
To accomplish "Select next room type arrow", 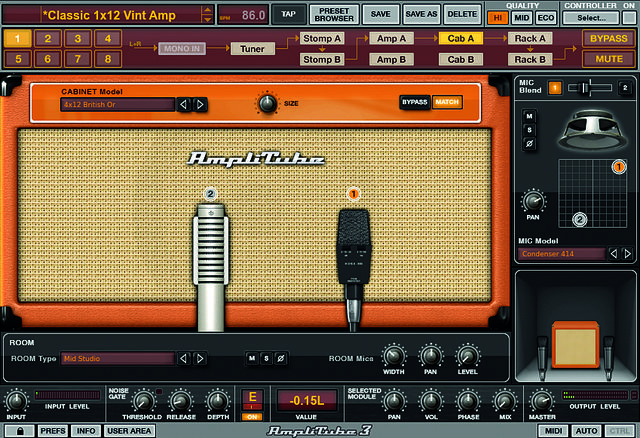I will [200, 359].
